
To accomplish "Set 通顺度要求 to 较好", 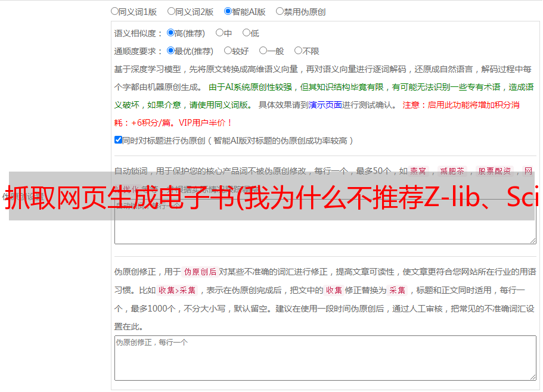I will click(x=228, y=51).
